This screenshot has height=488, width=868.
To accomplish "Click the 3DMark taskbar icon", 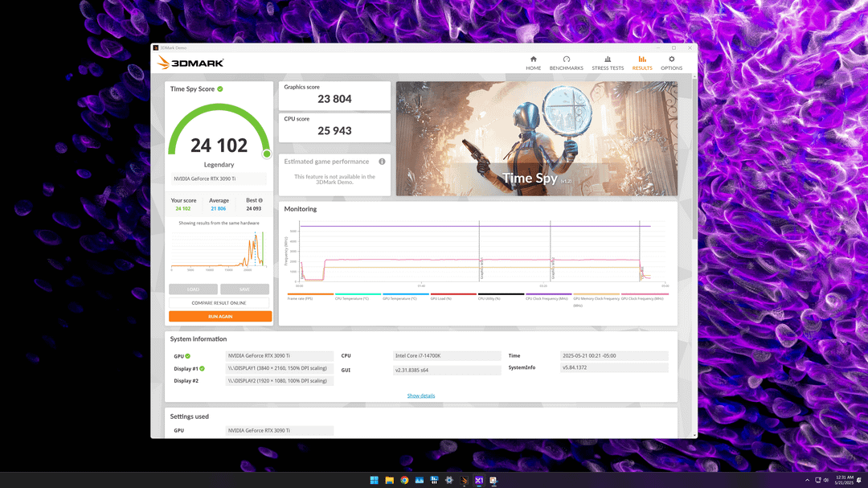I will [464, 480].
